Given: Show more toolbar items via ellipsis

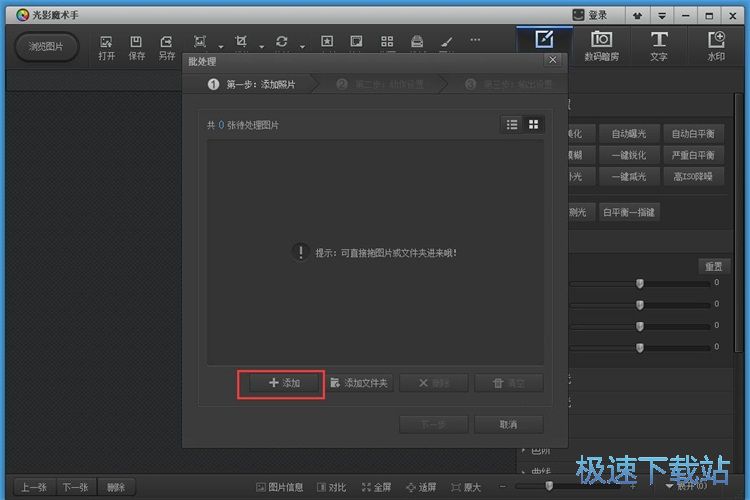Looking at the screenshot, I should point(475,41).
